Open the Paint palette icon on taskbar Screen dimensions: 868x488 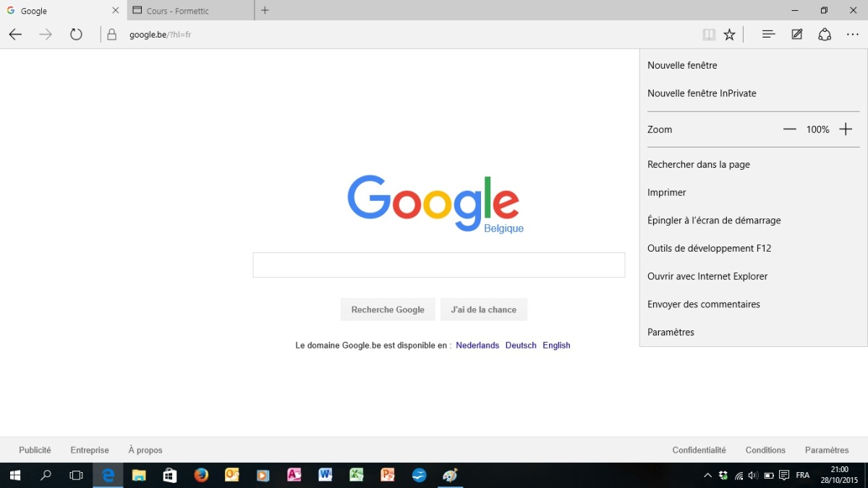(450, 475)
